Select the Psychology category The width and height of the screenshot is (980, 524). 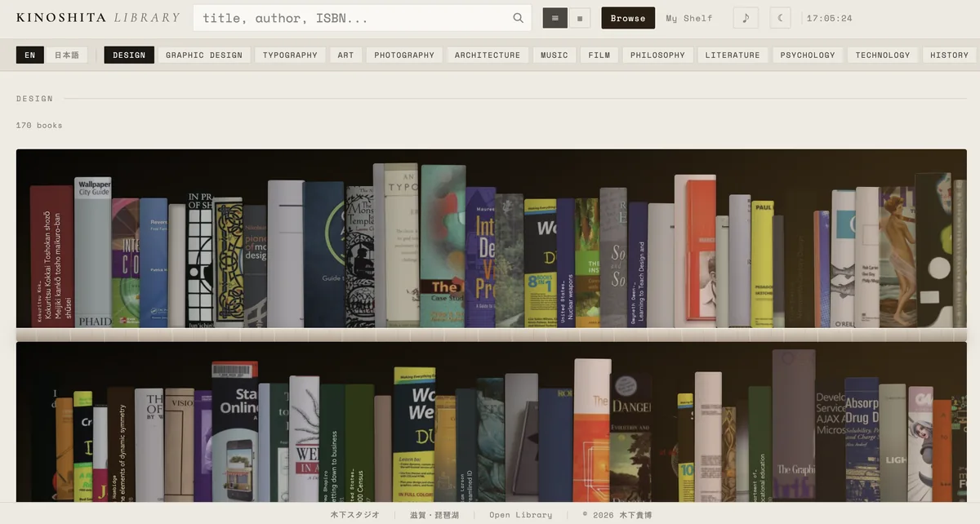point(808,55)
